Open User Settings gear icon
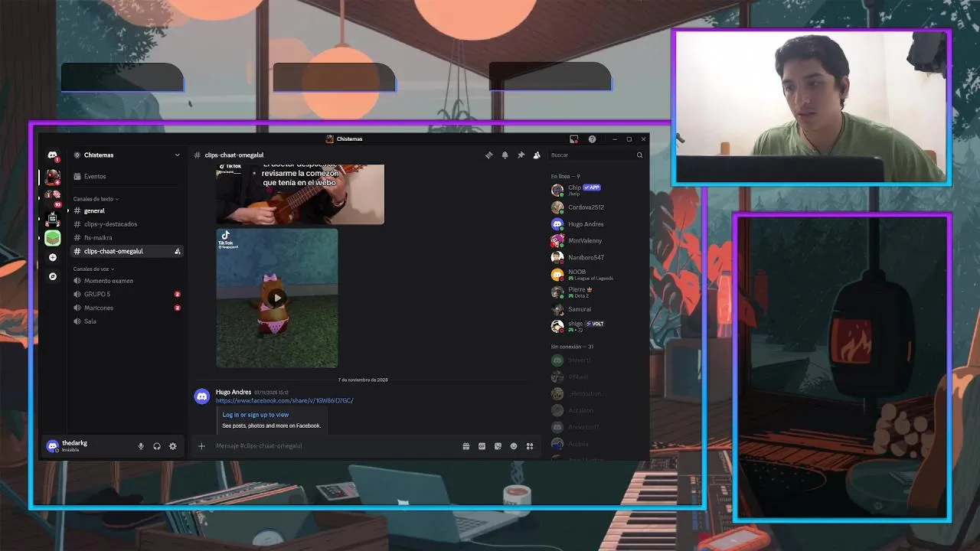980x551 pixels. click(x=173, y=446)
